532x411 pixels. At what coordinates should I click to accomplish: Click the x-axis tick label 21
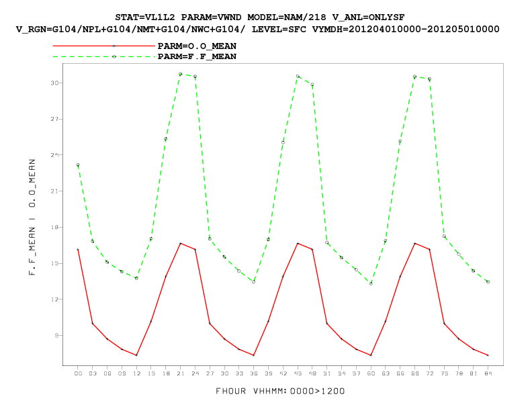[181, 373]
